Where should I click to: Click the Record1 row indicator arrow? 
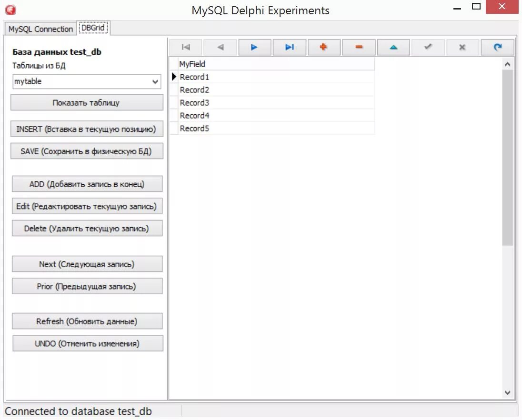174,77
